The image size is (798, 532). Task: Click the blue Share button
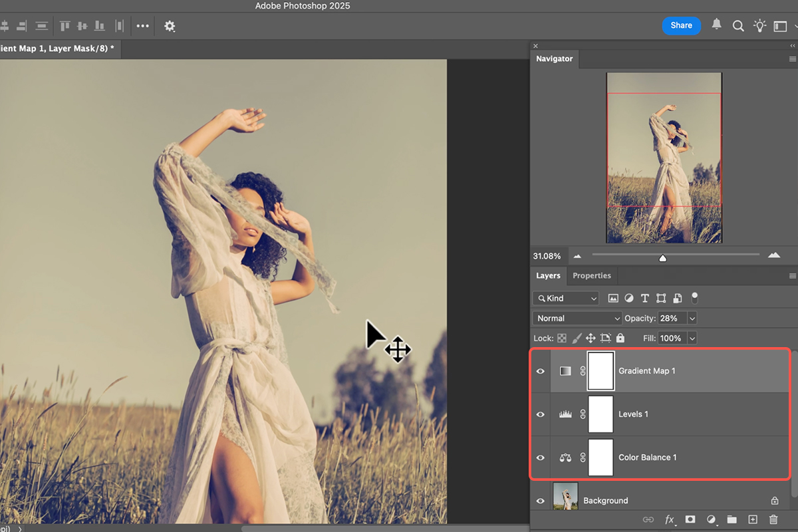tap(681, 25)
